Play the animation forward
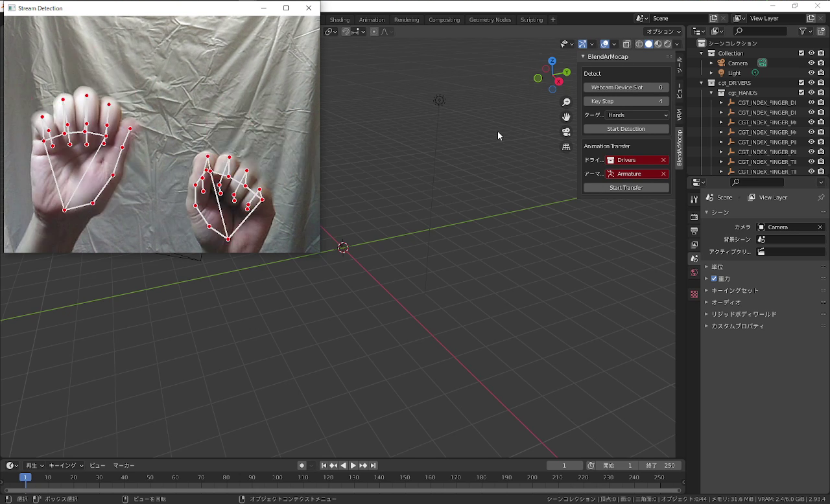 pos(353,466)
